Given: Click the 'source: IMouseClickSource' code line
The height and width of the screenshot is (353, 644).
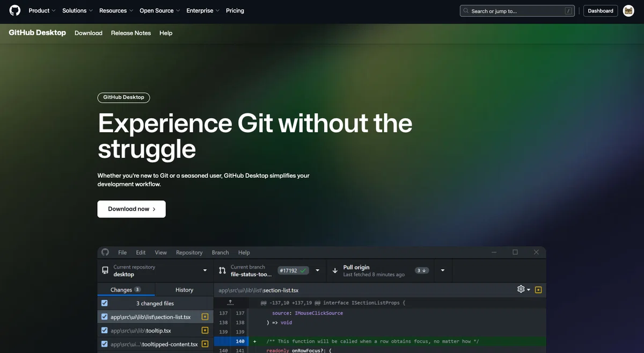Looking at the screenshot, I should click(x=307, y=313).
